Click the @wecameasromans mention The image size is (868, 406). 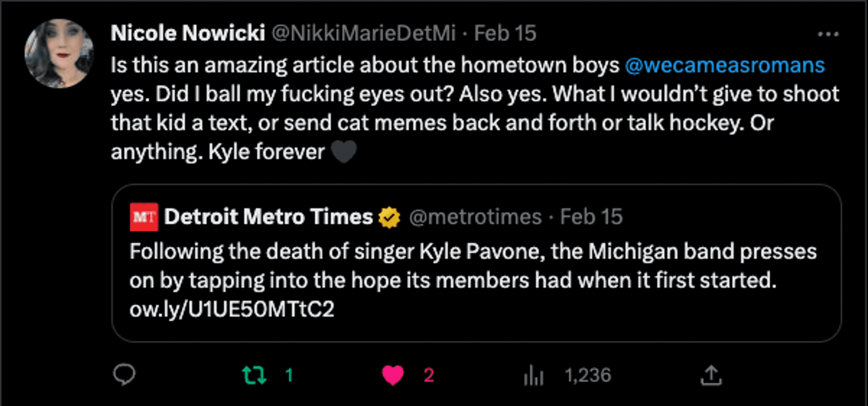coord(724,65)
